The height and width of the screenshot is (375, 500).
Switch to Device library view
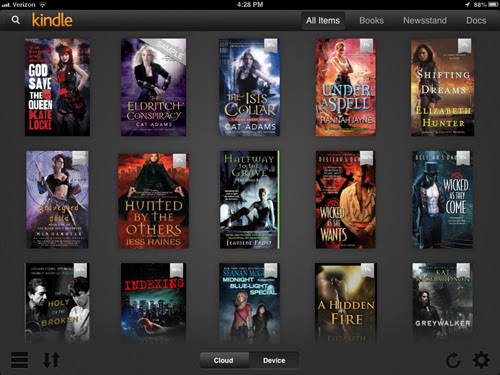(274, 360)
